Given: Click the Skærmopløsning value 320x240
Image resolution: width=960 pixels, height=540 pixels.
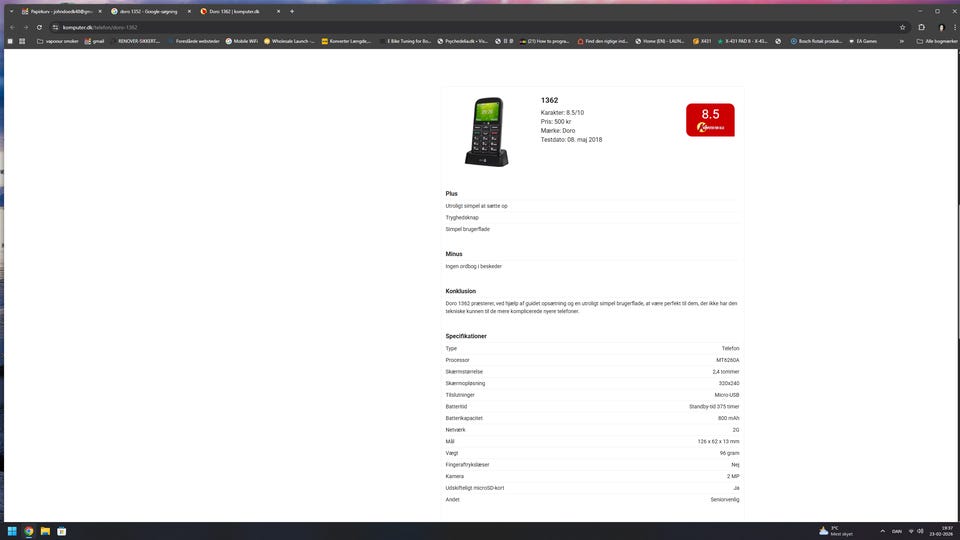Looking at the screenshot, I should [729, 383].
